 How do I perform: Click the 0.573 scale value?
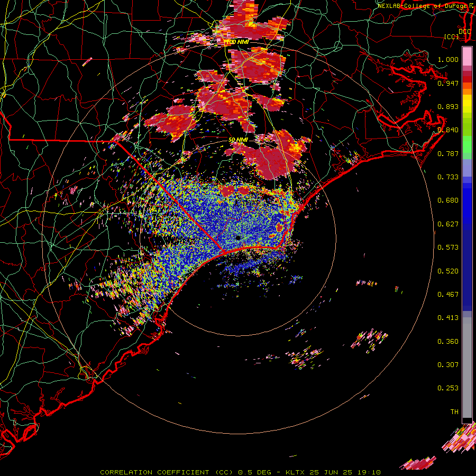click(448, 248)
